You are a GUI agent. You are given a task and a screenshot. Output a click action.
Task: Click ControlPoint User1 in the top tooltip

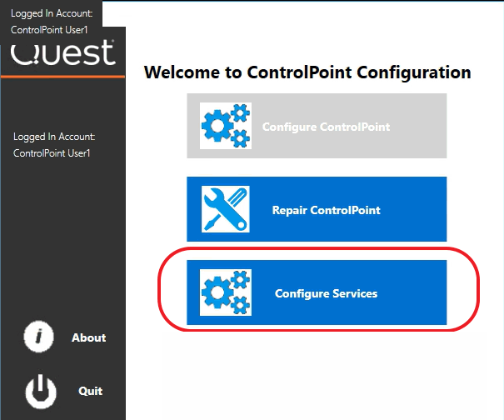(49, 30)
